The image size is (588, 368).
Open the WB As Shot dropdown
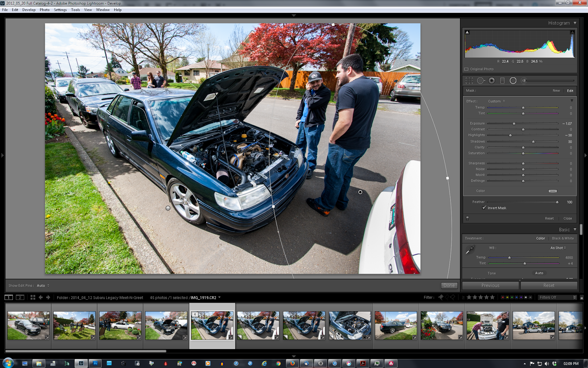pos(558,248)
